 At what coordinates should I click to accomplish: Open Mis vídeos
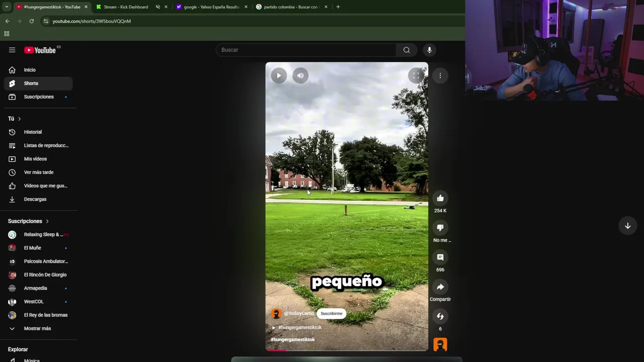click(38, 159)
